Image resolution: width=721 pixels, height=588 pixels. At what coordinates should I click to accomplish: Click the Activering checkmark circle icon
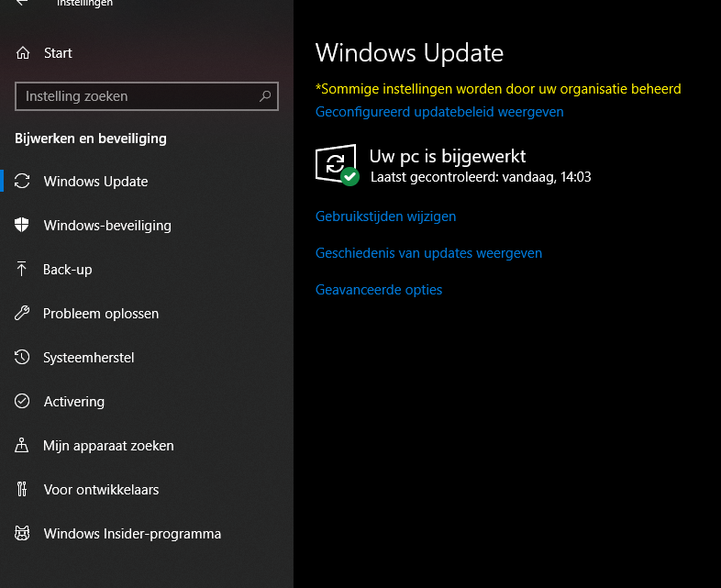(x=22, y=401)
